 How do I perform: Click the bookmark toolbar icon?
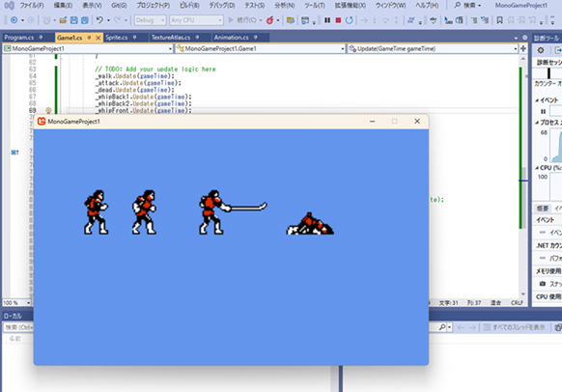[499, 20]
